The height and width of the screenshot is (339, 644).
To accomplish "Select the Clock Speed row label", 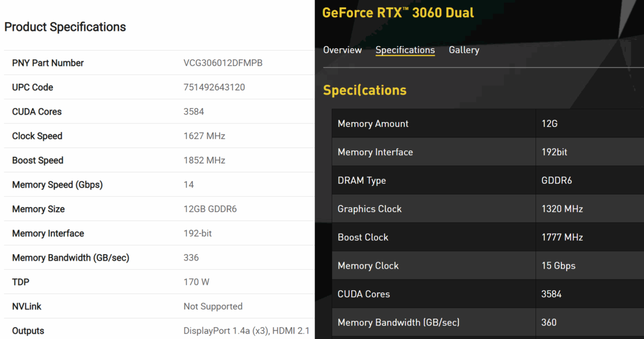I will tap(37, 136).
